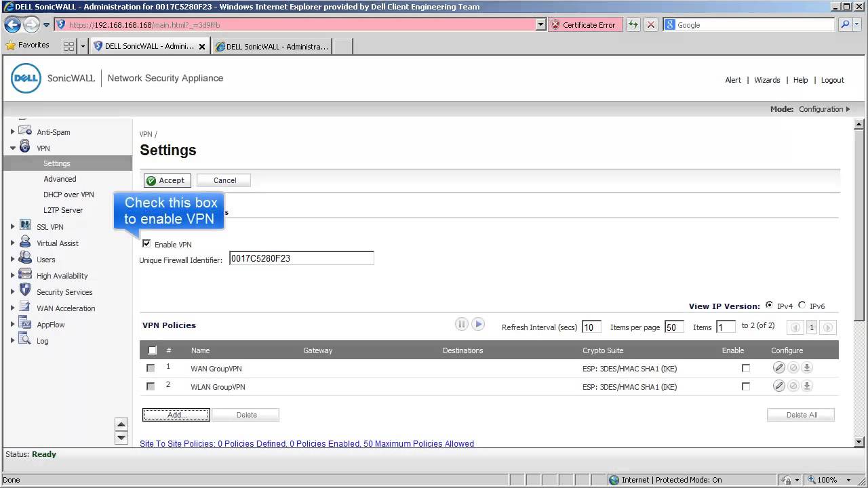Image resolution: width=868 pixels, height=488 pixels.
Task: Resume VPN policies refresh with play icon
Action: click(478, 324)
